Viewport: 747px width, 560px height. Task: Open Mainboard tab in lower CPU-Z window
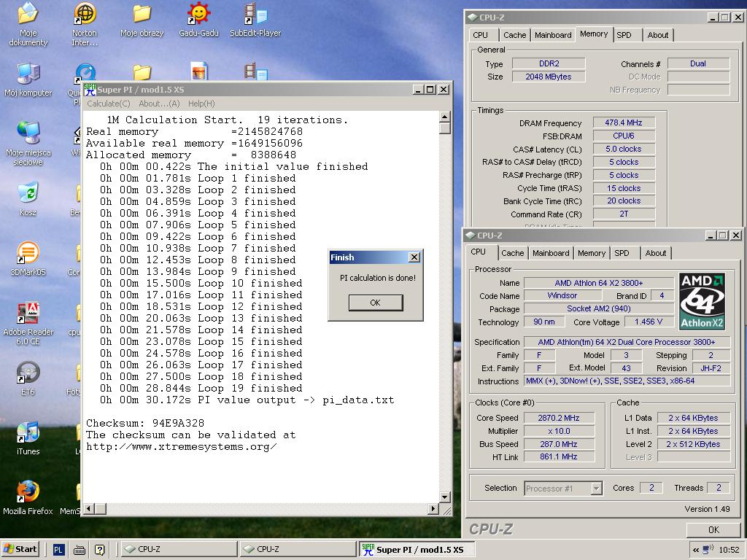[x=551, y=253]
